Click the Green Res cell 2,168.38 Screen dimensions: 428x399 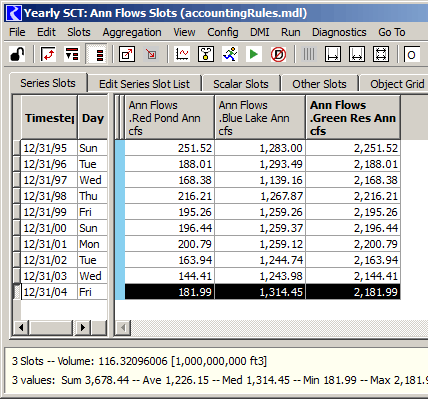coord(353,180)
